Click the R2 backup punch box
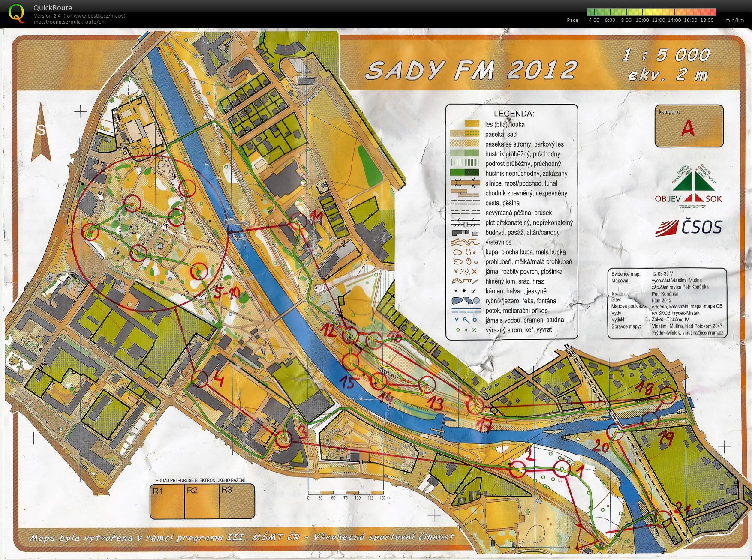Viewport: 752px width, 560px height. [x=202, y=502]
